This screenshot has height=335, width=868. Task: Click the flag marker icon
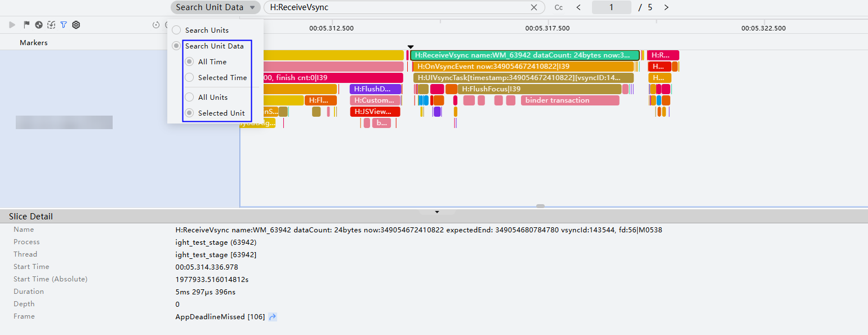tap(26, 25)
